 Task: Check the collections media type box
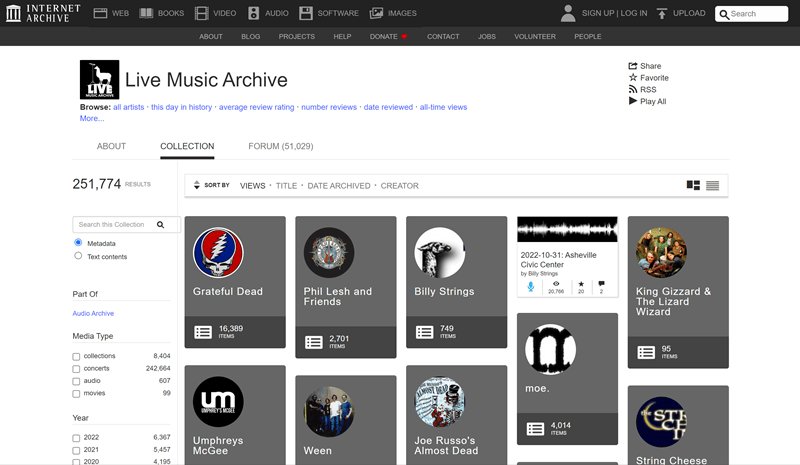click(x=76, y=356)
